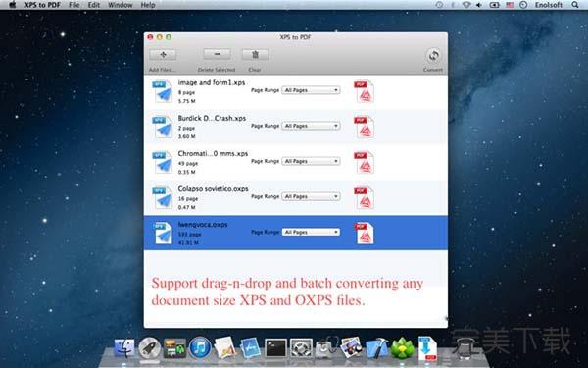The height and width of the screenshot is (368, 588).
Task: Click the PDF icon in the highlighted lwenqvoca.oxps row
Action: click(364, 234)
